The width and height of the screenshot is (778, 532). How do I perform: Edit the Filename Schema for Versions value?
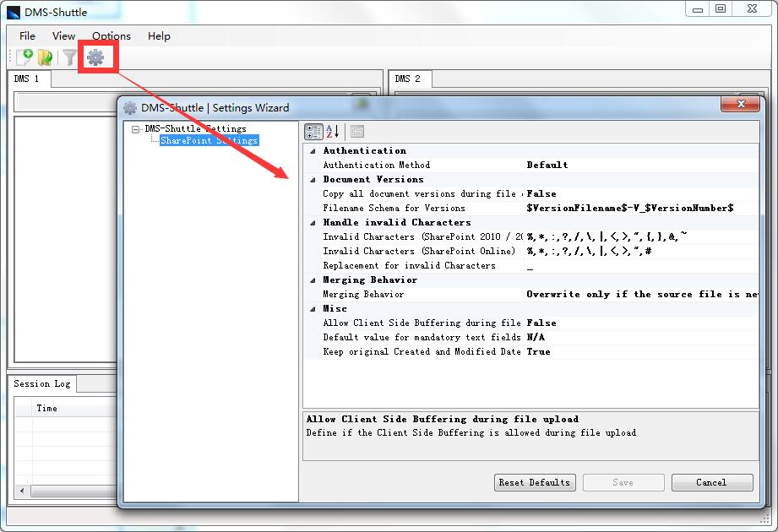(x=629, y=209)
